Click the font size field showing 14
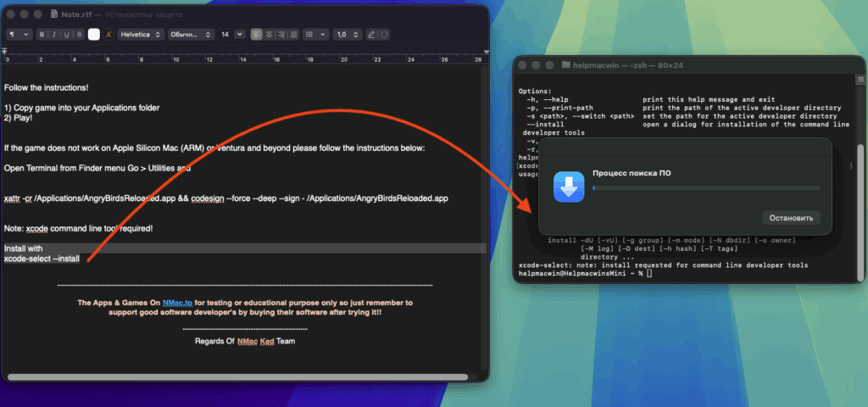This screenshot has width=868, height=407. tap(225, 34)
